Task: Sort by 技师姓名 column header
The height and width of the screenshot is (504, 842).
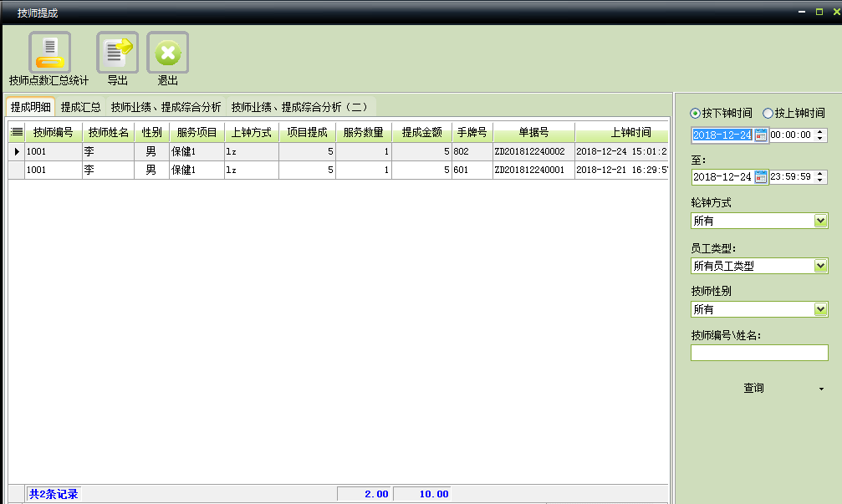Action: coord(109,132)
